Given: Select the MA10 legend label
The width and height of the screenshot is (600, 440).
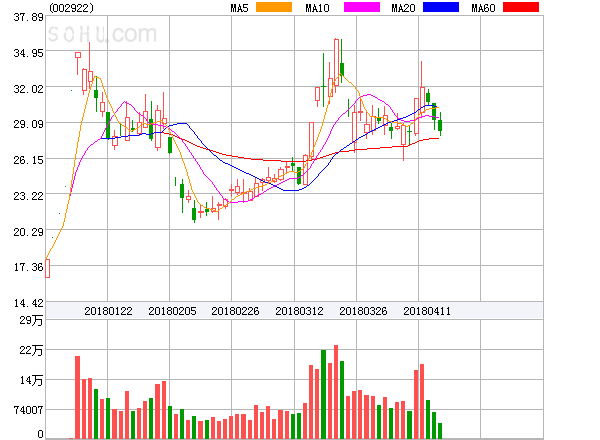Looking at the screenshot, I should point(317,8).
